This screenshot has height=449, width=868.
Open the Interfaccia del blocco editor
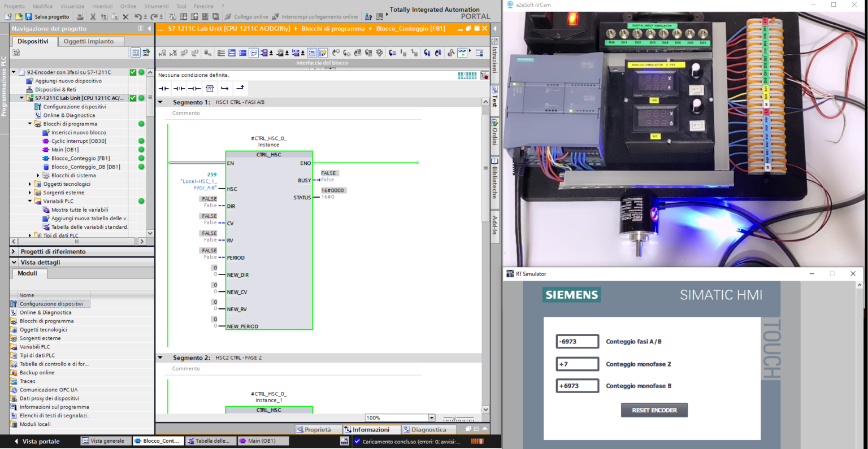[322, 62]
